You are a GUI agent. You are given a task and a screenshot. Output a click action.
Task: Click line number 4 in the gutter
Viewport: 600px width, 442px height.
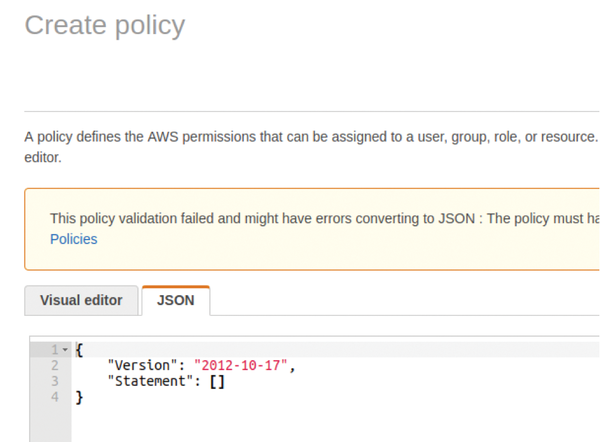click(55, 397)
